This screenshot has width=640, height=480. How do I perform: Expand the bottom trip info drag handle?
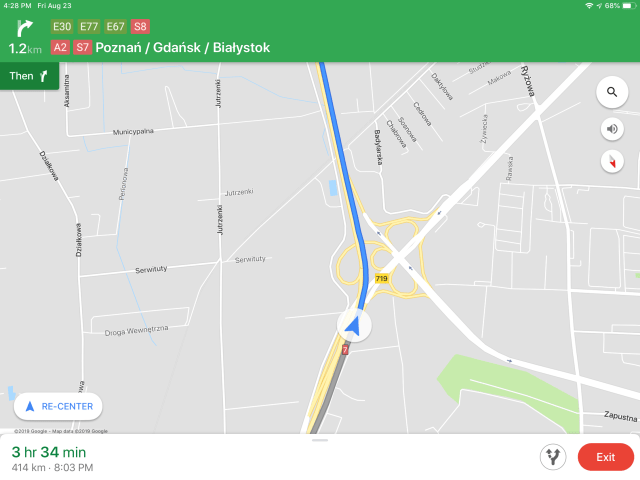tap(320, 440)
